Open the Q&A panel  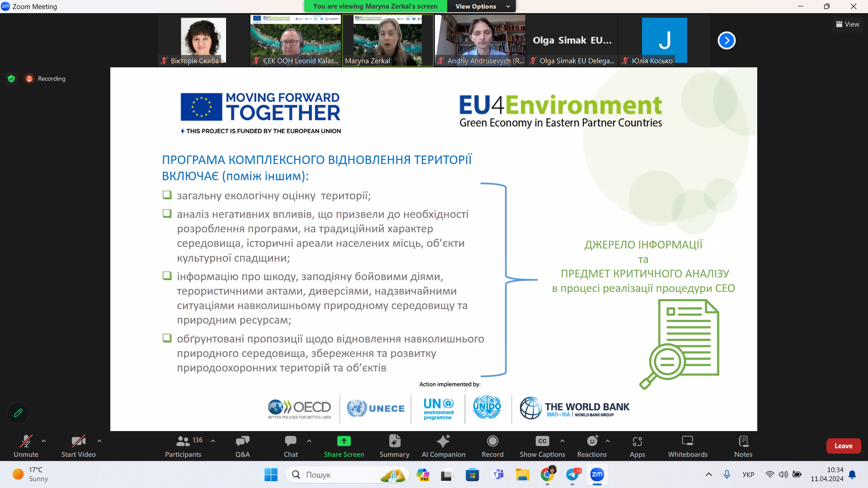click(242, 446)
